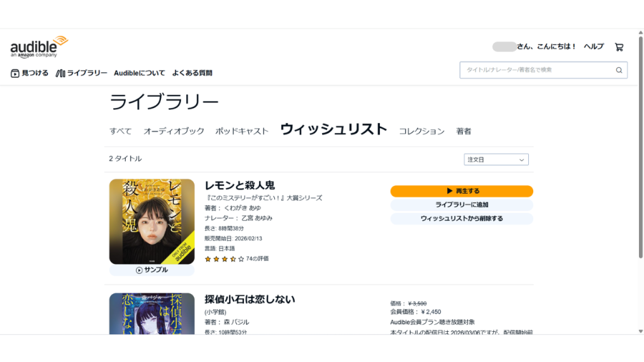This screenshot has height=362, width=644.
Task: Open Audibleについて page
Action: click(x=139, y=73)
